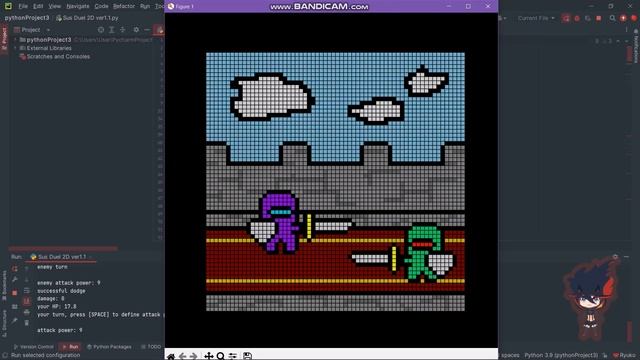640x360 pixels.
Task: Click the Sus Duel 2D ver1.1.py breadcrumb
Action: pos(87,18)
